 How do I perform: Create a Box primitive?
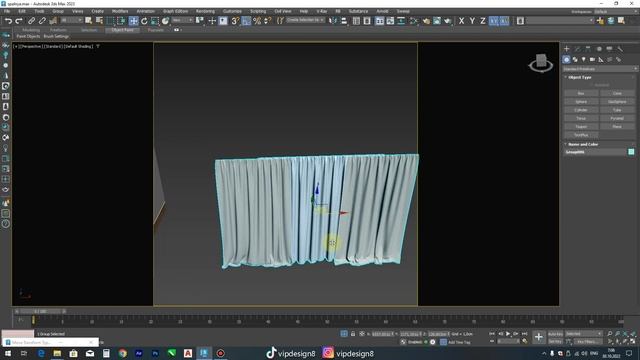pyautogui.click(x=581, y=93)
